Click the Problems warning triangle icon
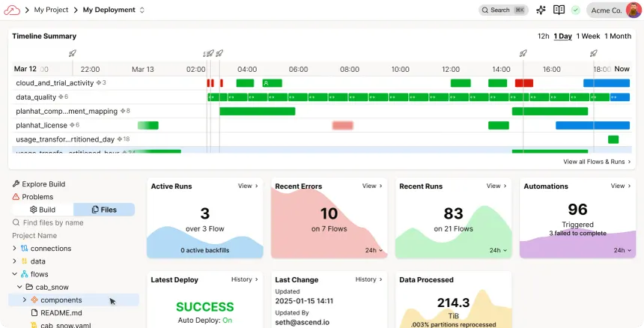This screenshot has width=644, height=328. [16, 197]
